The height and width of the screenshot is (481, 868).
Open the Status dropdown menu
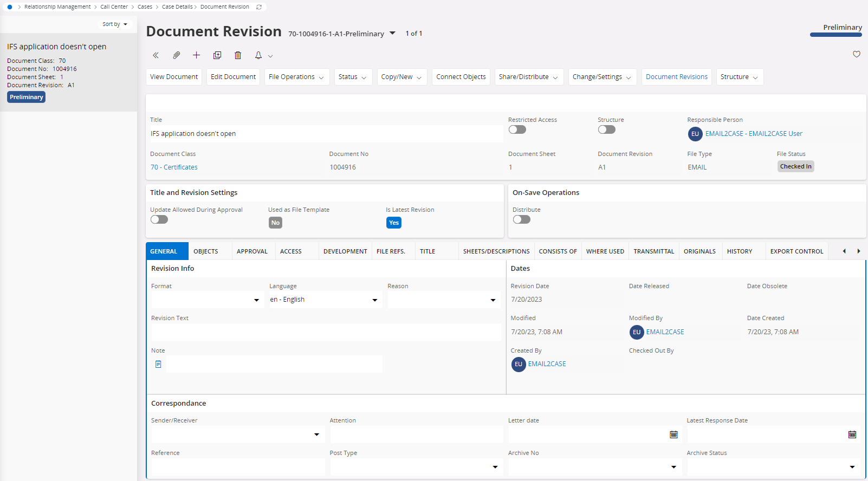click(353, 77)
